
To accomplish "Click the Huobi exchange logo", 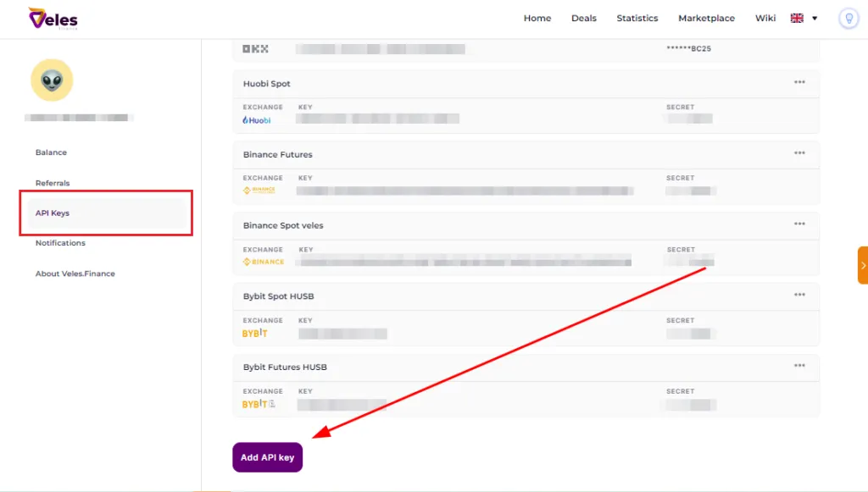I will (x=257, y=120).
